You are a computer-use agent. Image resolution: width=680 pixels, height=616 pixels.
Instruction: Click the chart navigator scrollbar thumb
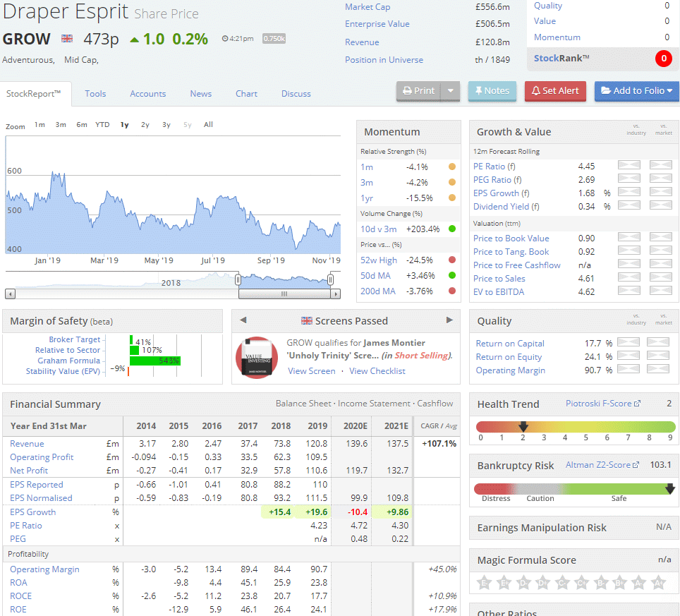[x=284, y=294]
